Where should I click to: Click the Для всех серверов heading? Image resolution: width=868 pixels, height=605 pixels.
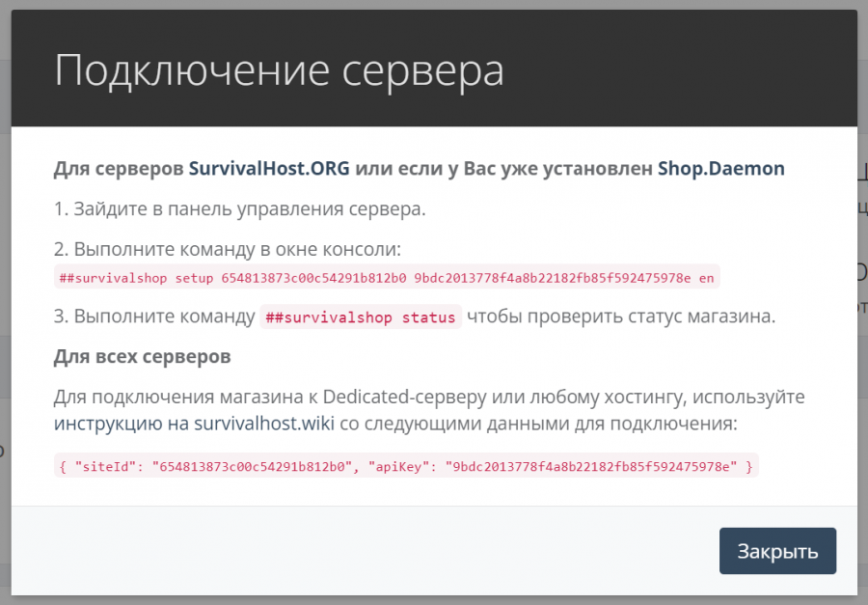coord(142,357)
